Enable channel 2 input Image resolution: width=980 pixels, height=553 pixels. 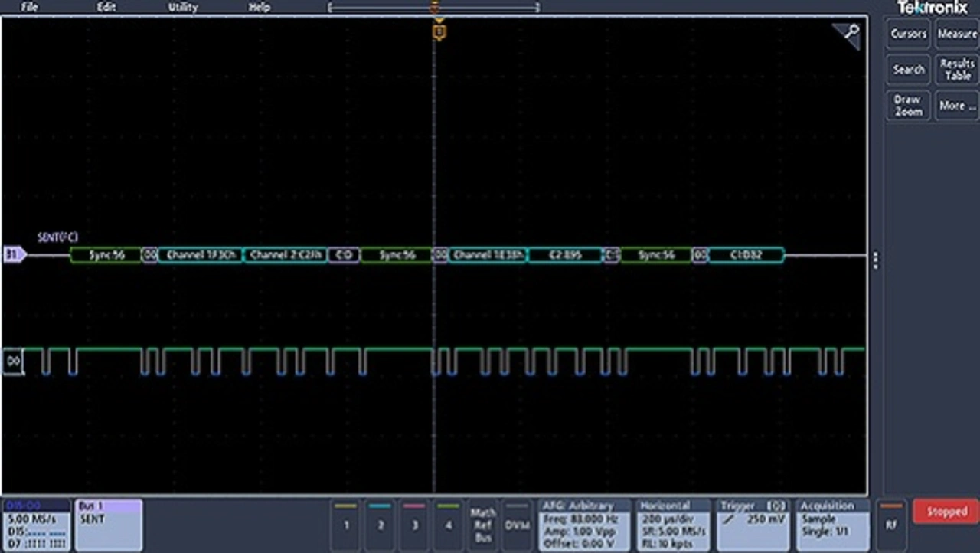[381, 525]
